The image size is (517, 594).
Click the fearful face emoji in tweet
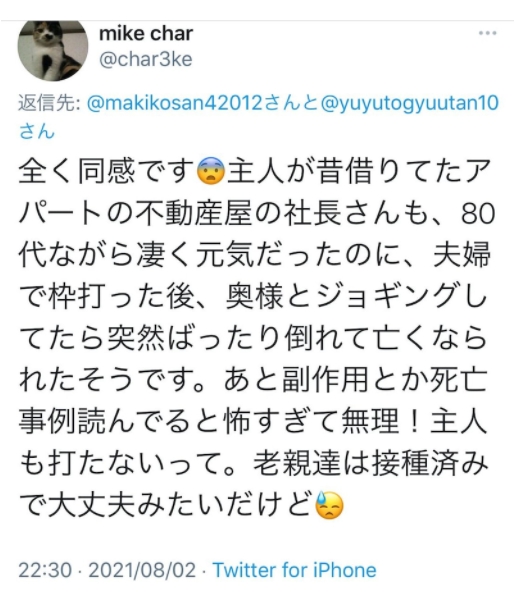point(211,170)
